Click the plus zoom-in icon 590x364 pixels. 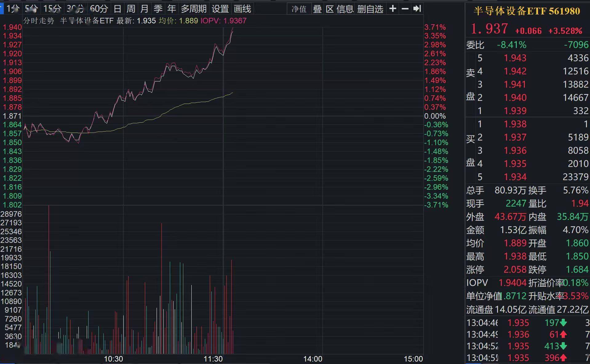point(393,9)
